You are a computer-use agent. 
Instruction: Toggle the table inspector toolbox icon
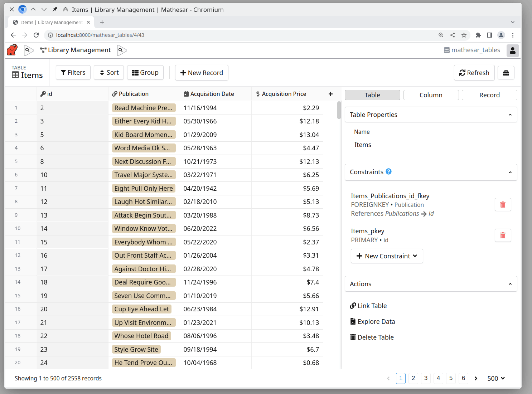click(x=506, y=73)
